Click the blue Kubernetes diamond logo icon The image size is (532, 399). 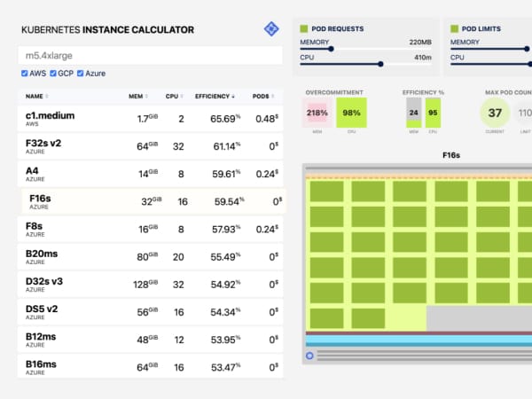click(271, 29)
